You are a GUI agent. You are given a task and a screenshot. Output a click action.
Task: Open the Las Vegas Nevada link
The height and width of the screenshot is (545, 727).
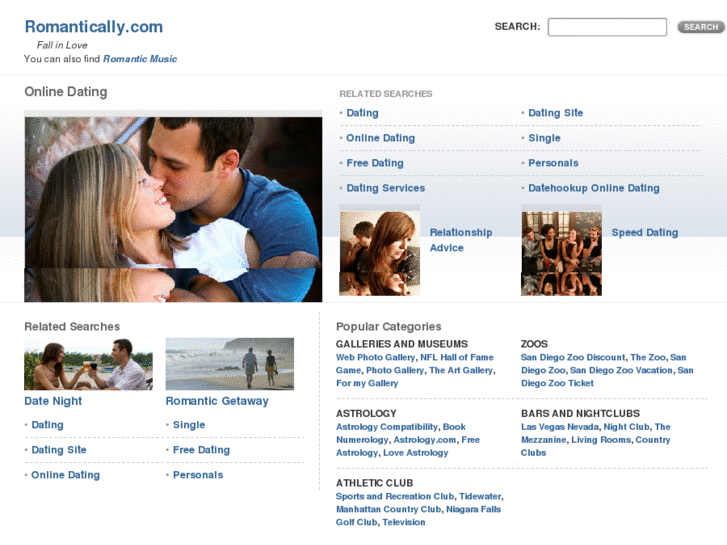click(560, 427)
